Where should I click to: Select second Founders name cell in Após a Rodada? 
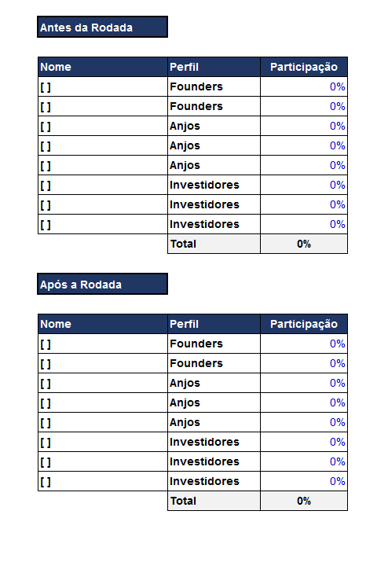[x=103, y=363]
